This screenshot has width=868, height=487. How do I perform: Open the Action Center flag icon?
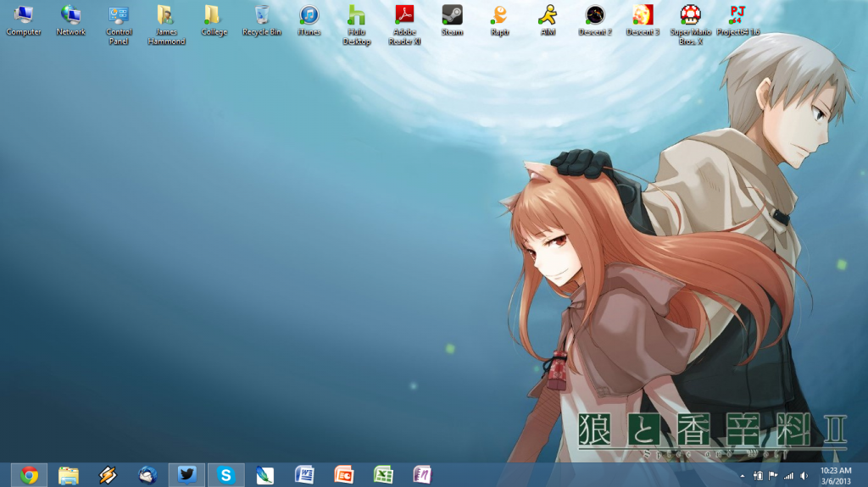click(x=773, y=476)
